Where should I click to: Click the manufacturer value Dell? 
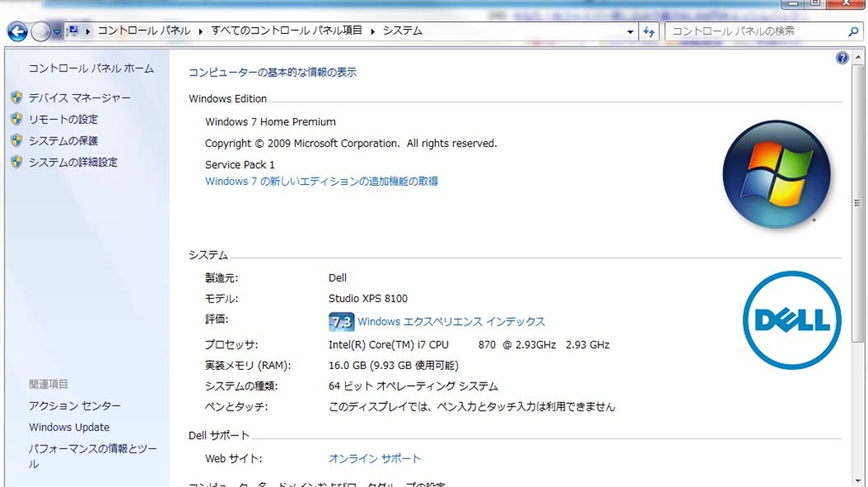coord(337,278)
